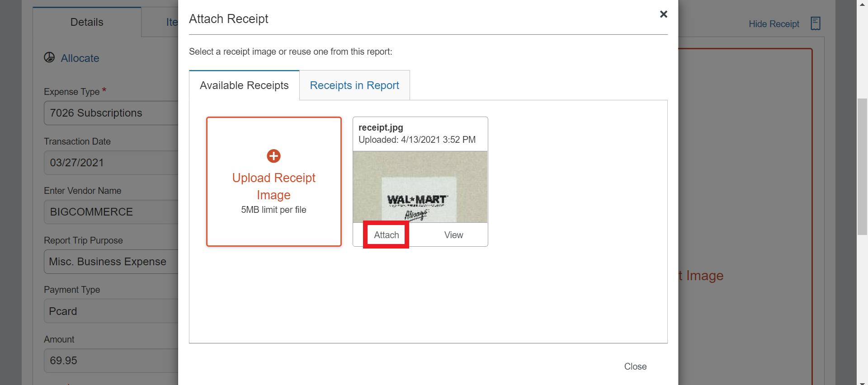Click the receipt document icon beside Hide Receipt

(x=815, y=23)
